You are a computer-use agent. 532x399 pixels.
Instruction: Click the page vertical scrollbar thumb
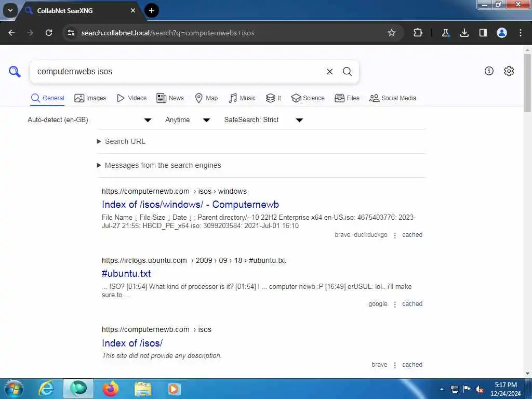point(527,83)
